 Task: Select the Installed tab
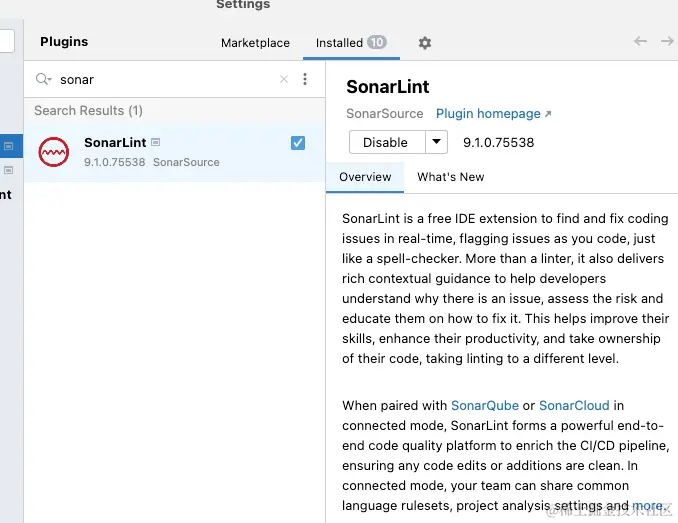(340, 43)
